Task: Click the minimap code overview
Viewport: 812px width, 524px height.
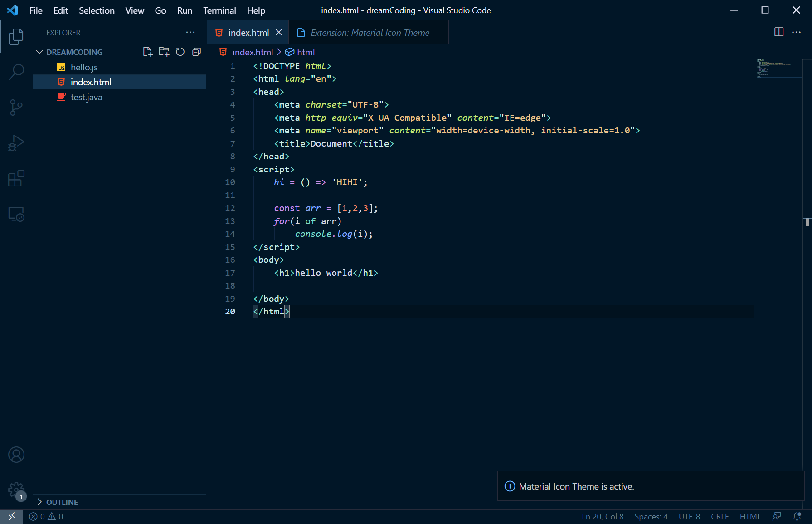Action: coord(777,68)
